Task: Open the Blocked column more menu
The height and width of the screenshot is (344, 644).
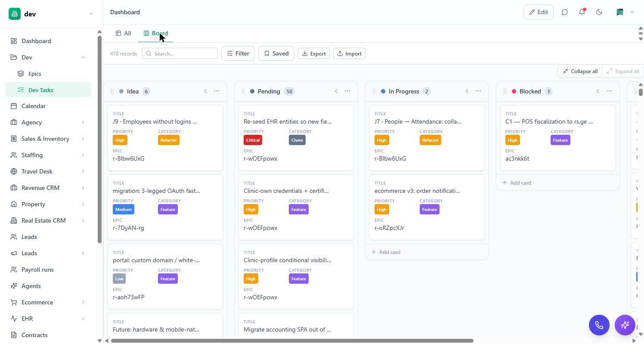Action: coord(609,91)
